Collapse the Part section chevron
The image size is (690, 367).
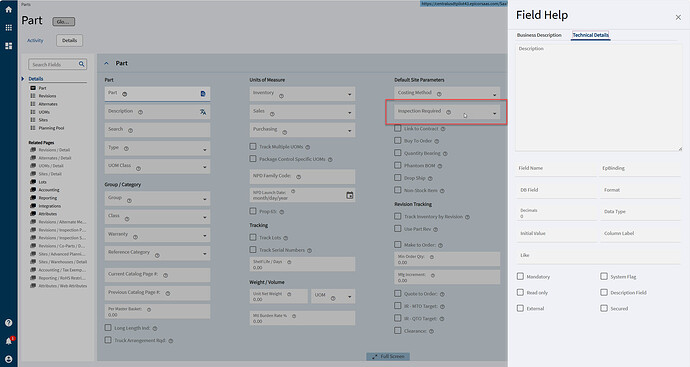[x=106, y=63]
